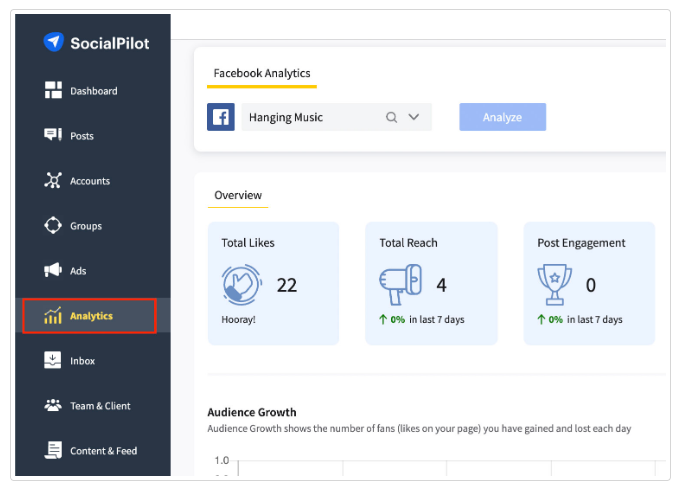Viewport: 690px width, 491px height.
Task: Click the Groups circle icon
Action: point(53,225)
